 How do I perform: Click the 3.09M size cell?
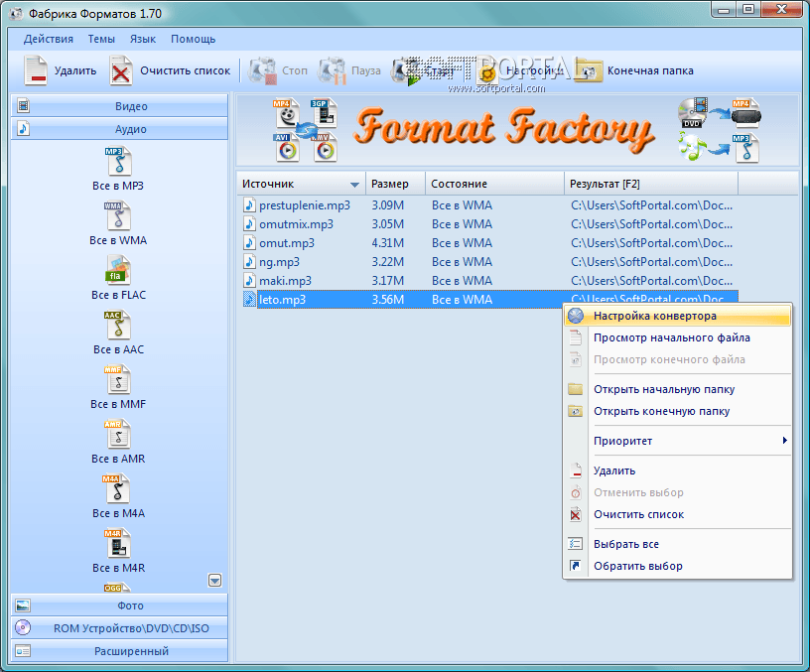pos(388,205)
